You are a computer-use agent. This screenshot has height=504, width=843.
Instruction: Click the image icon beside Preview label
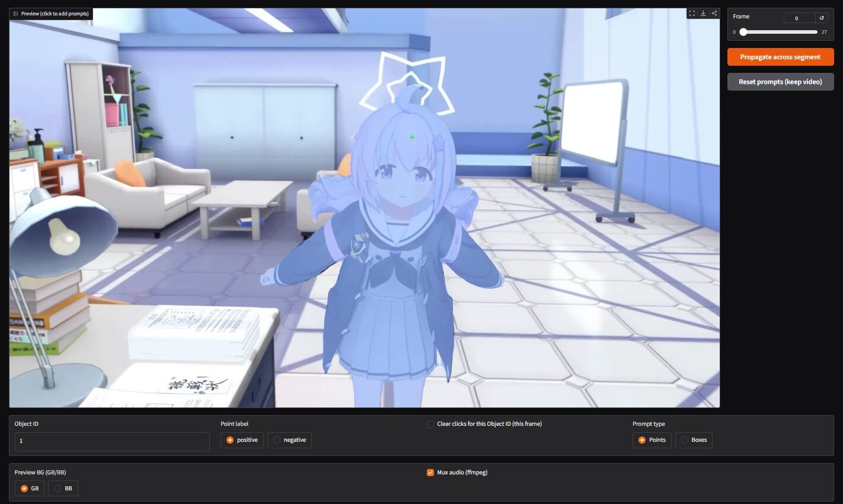(x=15, y=14)
